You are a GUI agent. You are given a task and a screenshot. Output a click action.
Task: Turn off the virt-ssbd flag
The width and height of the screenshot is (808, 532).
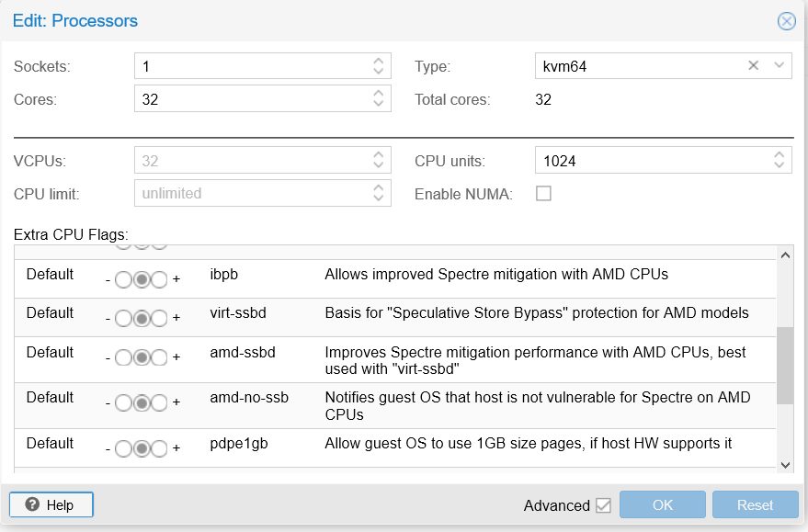[124, 318]
